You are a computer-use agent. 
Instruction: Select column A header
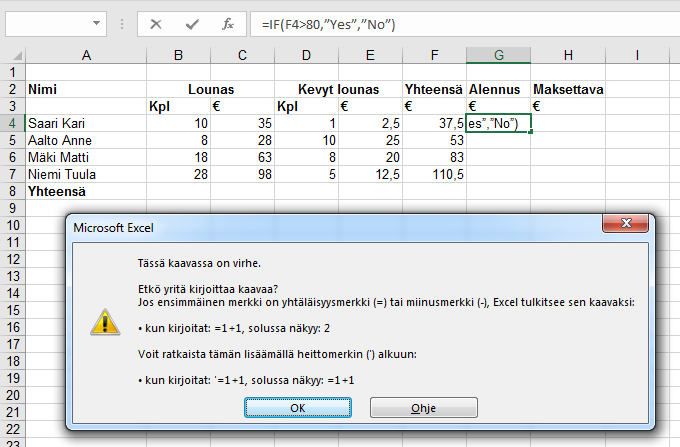pyautogui.click(x=86, y=55)
